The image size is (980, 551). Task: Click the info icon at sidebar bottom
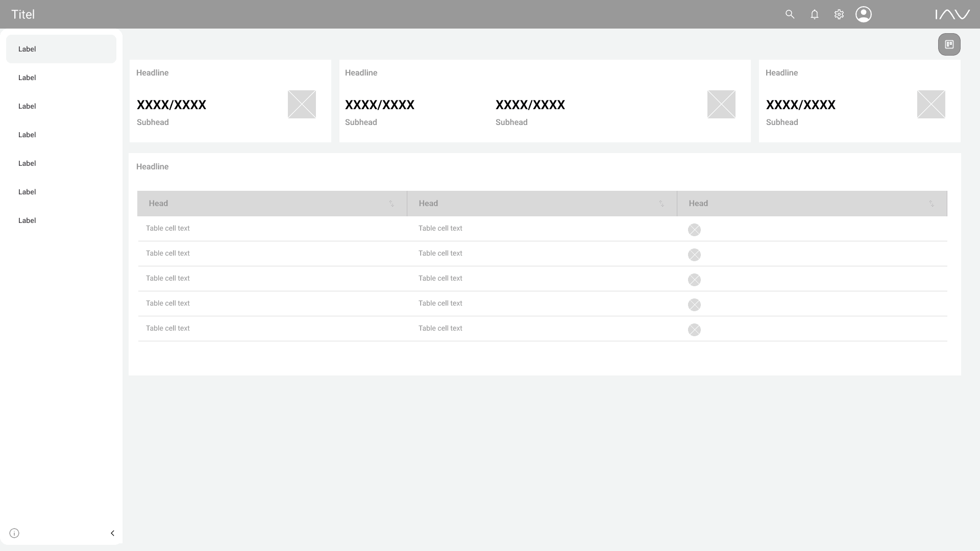14,533
